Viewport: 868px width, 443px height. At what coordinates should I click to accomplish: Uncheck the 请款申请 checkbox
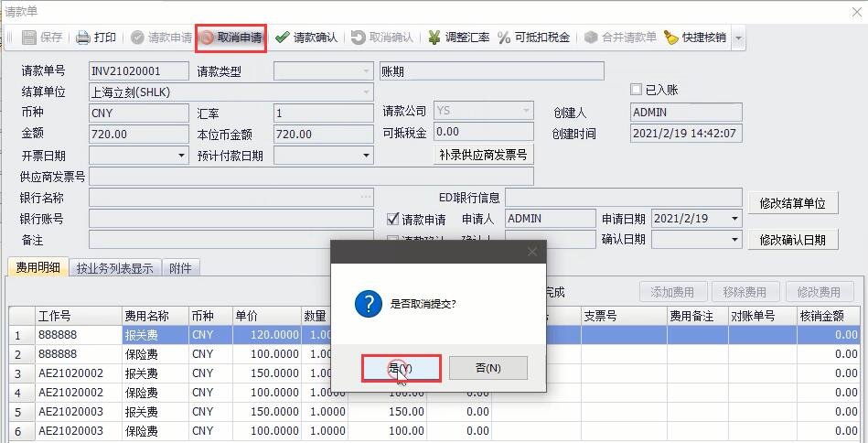393,220
